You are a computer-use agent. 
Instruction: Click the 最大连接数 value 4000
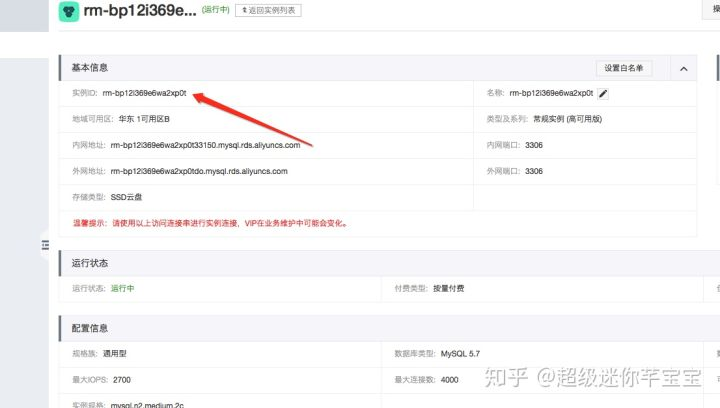tap(450, 380)
